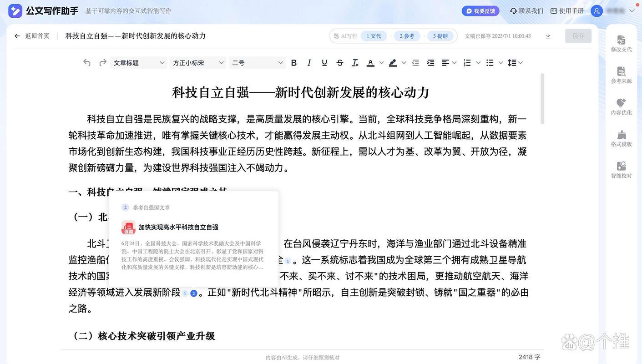
Task: Click the undo arrow icon
Action: coord(87,62)
